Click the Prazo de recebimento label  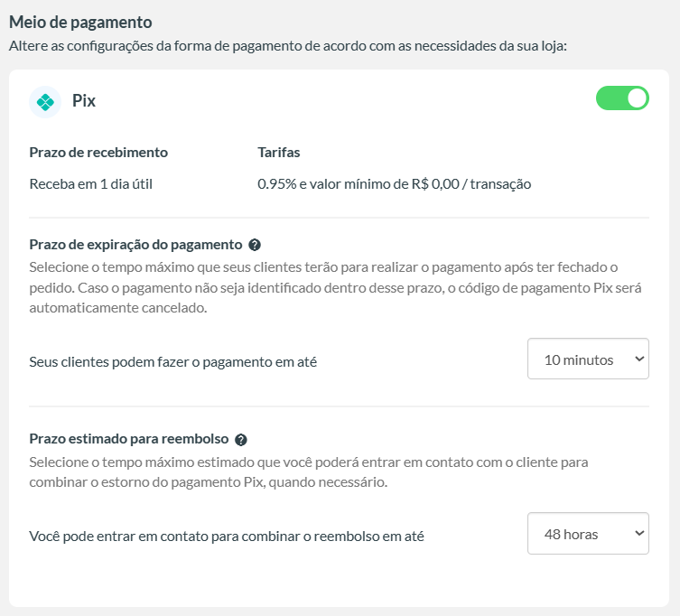point(98,153)
